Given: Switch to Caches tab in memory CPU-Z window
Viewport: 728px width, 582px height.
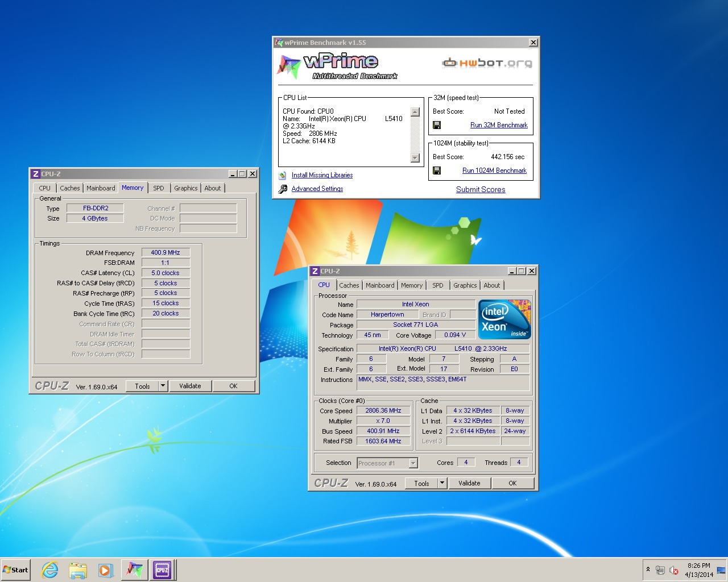Looking at the screenshot, I should [x=70, y=188].
